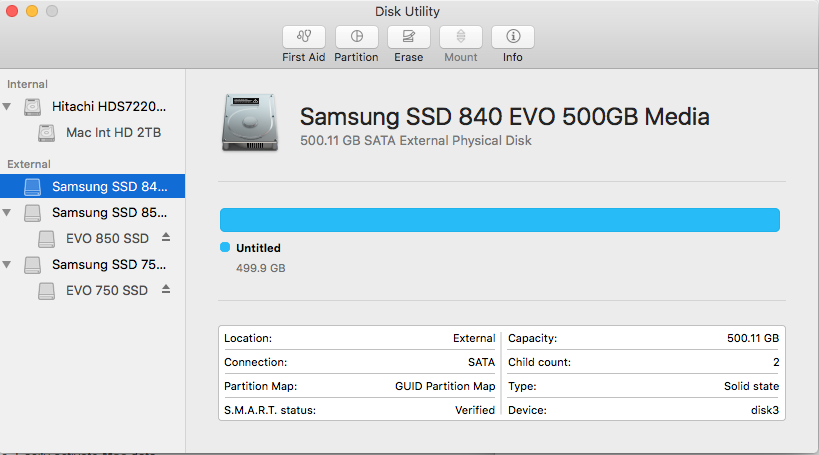
Task: Collapse the Samsung SSD 85... disk tree
Action: 7,213
